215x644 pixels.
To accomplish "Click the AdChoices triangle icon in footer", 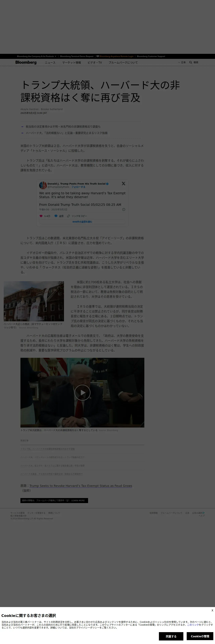I will pos(203,513).
